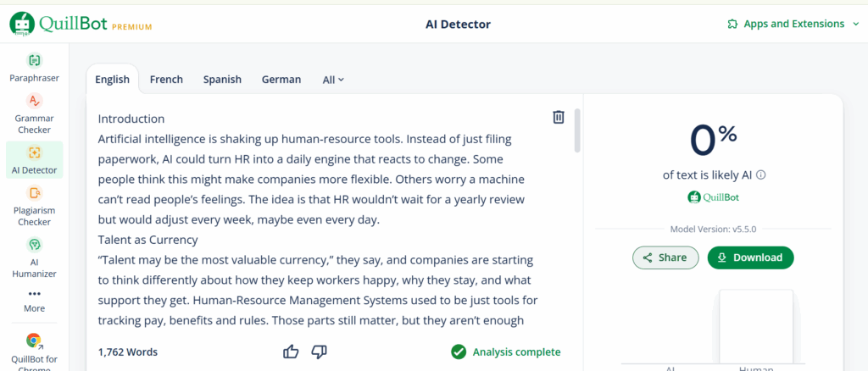Click the Apps and Extensions puzzle icon
The image size is (868, 371).
[732, 24]
